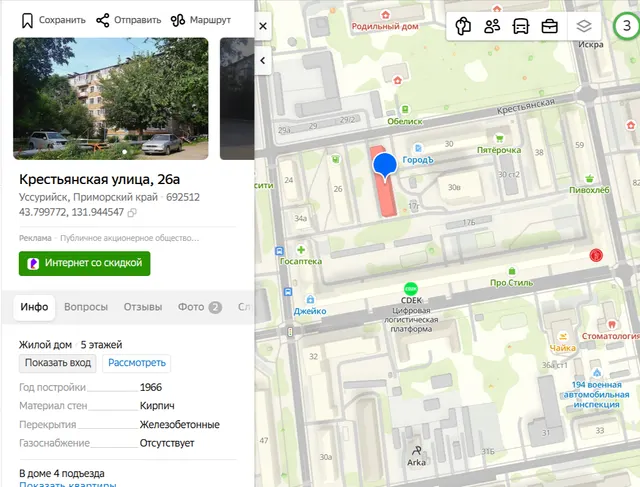This screenshot has width=640, height=487.
Task: Select the Чайка map marker
Action: point(562,337)
